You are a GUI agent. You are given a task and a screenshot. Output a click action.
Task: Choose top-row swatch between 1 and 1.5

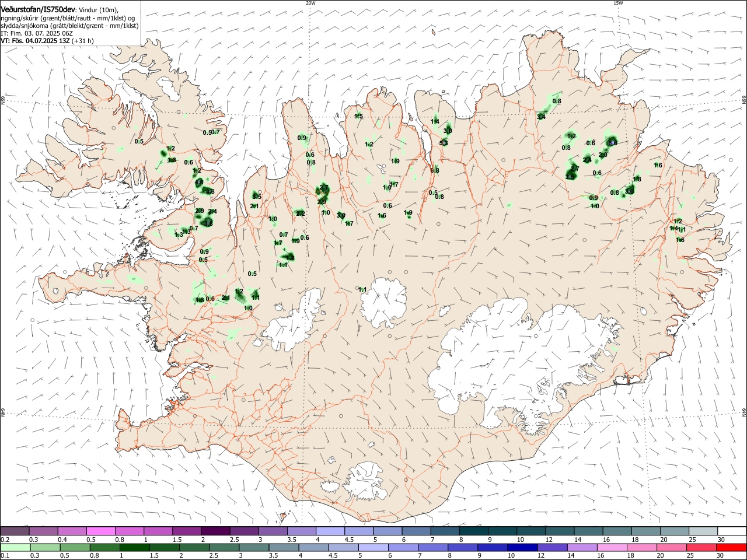[x=158, y=531]
